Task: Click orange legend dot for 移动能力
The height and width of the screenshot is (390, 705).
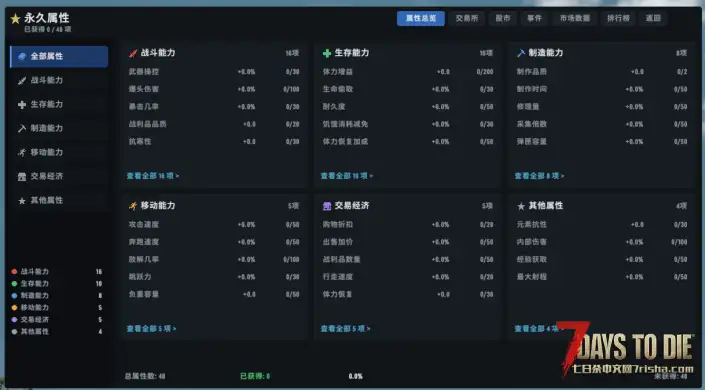Action: pos(14,308)
